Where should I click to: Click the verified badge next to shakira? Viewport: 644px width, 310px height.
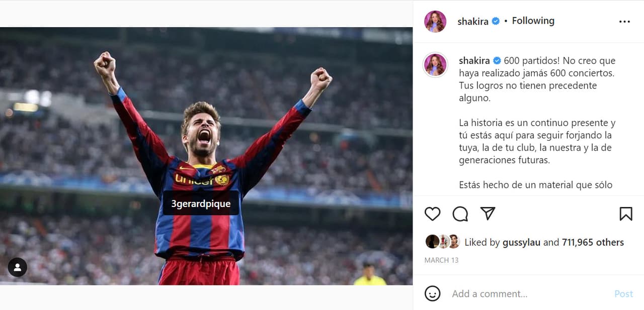point(495,21)
